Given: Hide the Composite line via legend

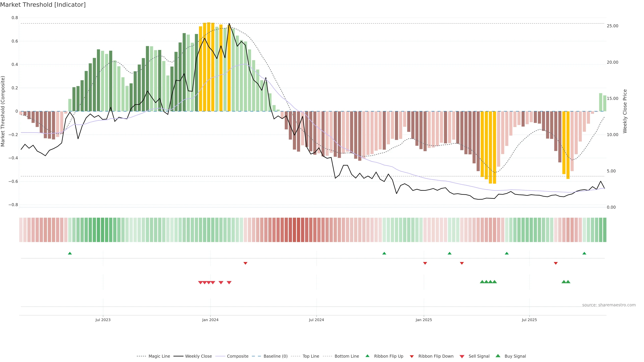Looking at the screenshot, I should [237, 356].
